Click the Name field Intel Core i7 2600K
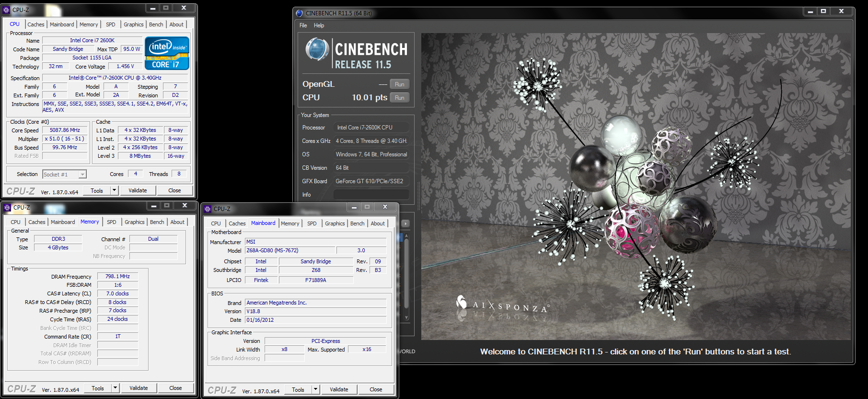The width and height of the screenshot is (868, 399). pos(92,41)
